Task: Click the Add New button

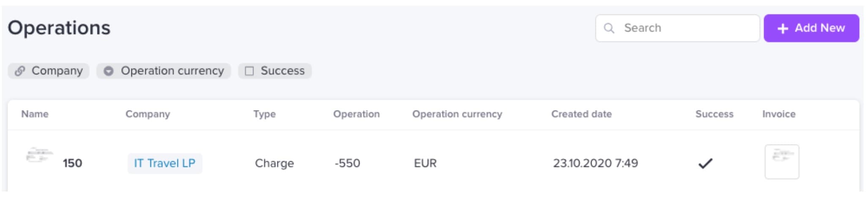Action: [x=811, y=28]
